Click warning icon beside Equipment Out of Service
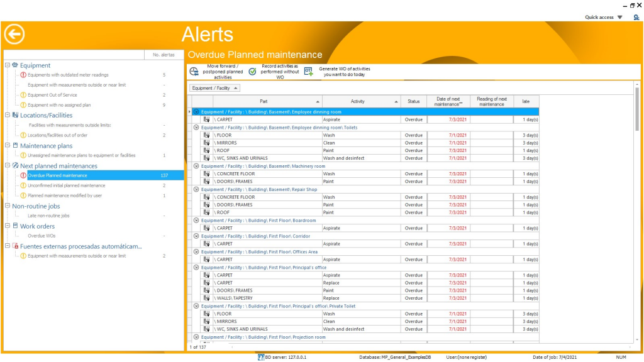Viewport: 644px width, 362px height. point(23,95)
